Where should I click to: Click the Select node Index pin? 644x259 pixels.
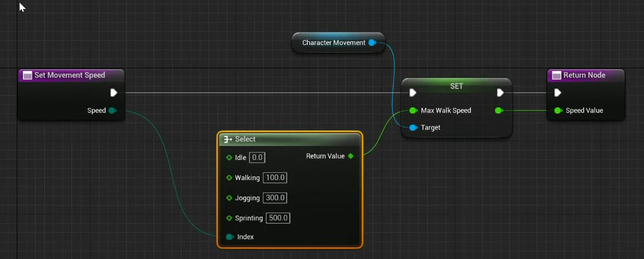pos(230,237)
